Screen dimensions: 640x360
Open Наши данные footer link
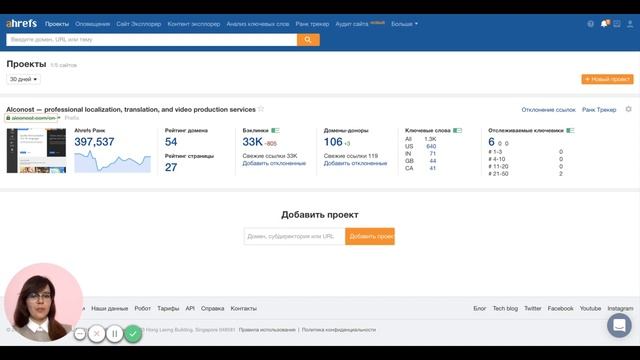click(109, 309)
